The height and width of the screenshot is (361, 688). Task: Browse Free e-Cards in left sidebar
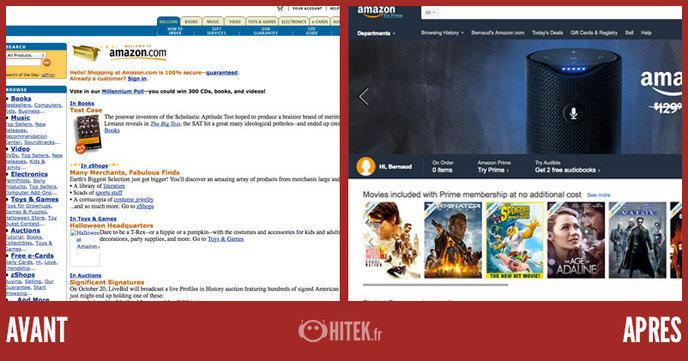coord(32,255)
